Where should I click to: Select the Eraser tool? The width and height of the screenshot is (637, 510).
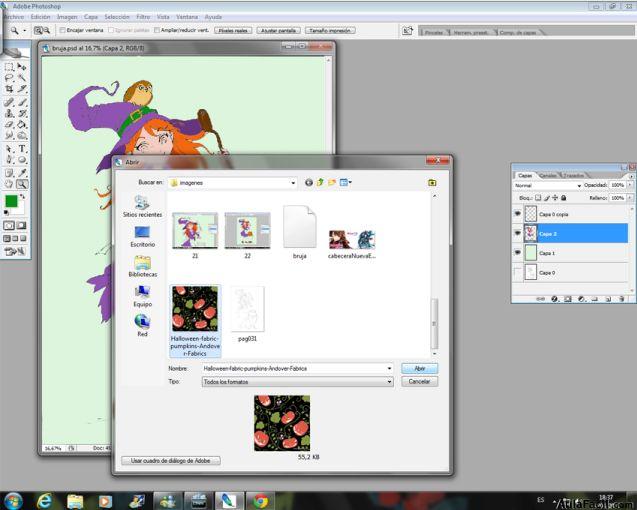coord(9,124)
